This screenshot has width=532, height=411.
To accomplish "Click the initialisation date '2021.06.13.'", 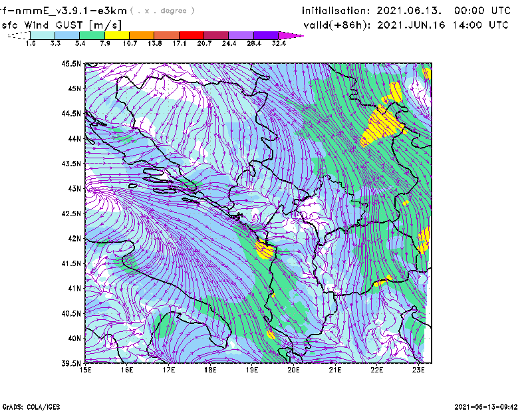I will pyautogui.click(x=409, y=11).
